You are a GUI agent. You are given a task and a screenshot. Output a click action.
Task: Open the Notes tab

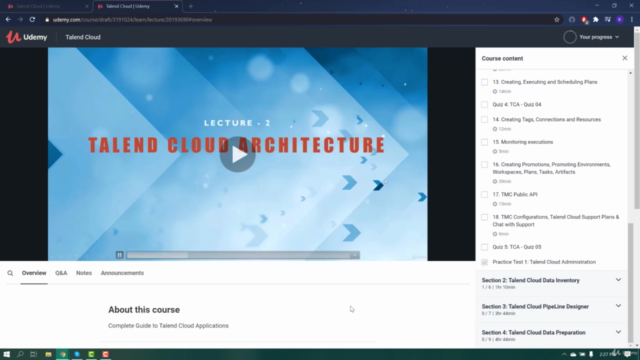coord(84,273)
